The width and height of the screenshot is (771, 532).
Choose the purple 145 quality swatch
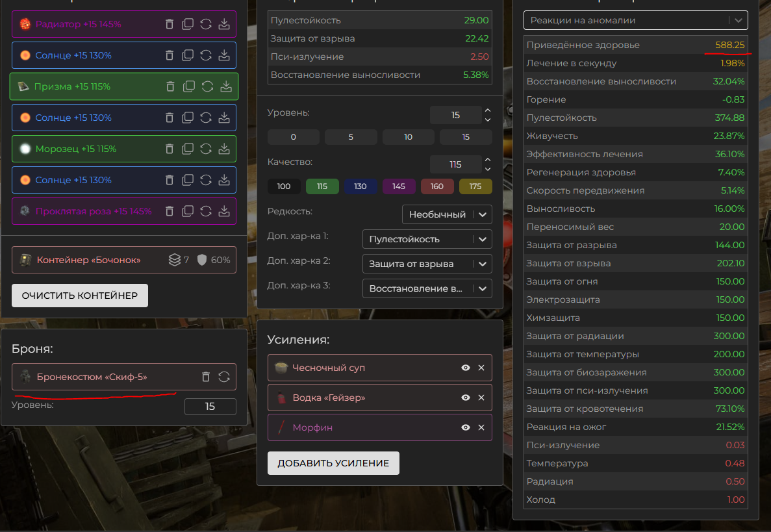point(399,186)
